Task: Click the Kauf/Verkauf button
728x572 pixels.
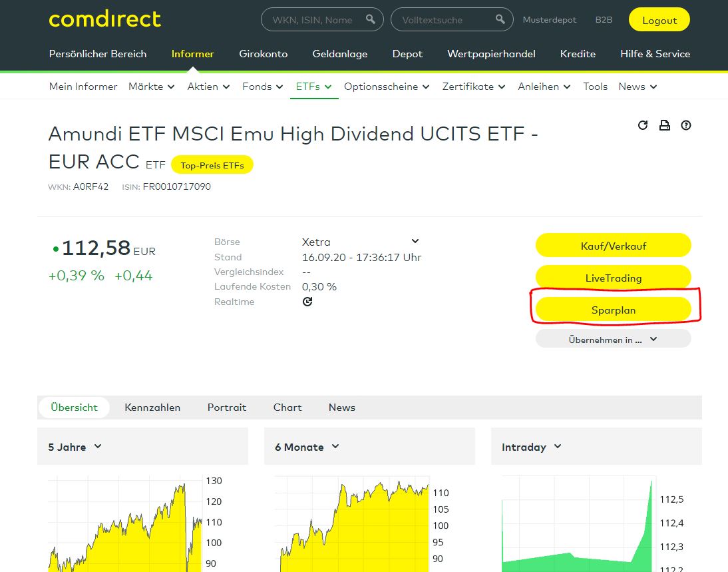Action: [613, 245]
